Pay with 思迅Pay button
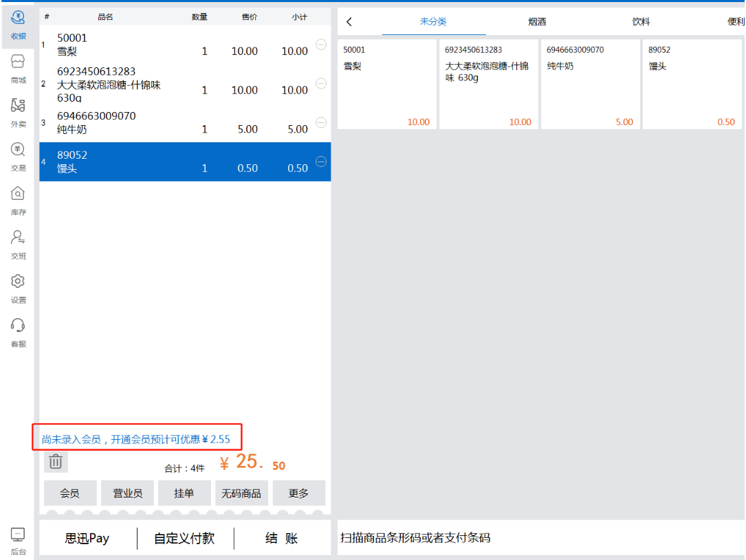This screenshot has height=560, width=746. (x=87, y=538)
